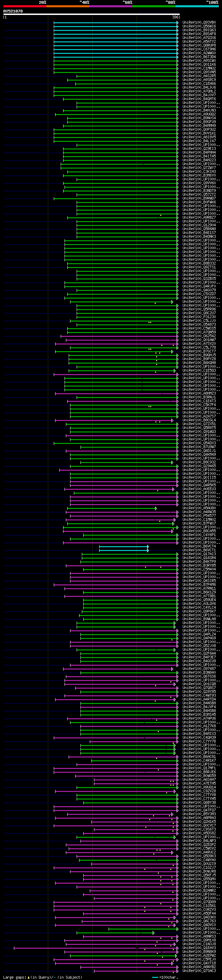
Task: Open hit UniRef100_A9SCW0
Action: point(199,60)
